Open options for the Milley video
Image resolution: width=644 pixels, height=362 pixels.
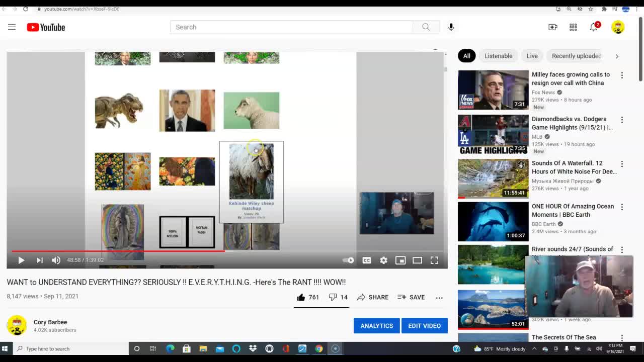tap(622, 75)
